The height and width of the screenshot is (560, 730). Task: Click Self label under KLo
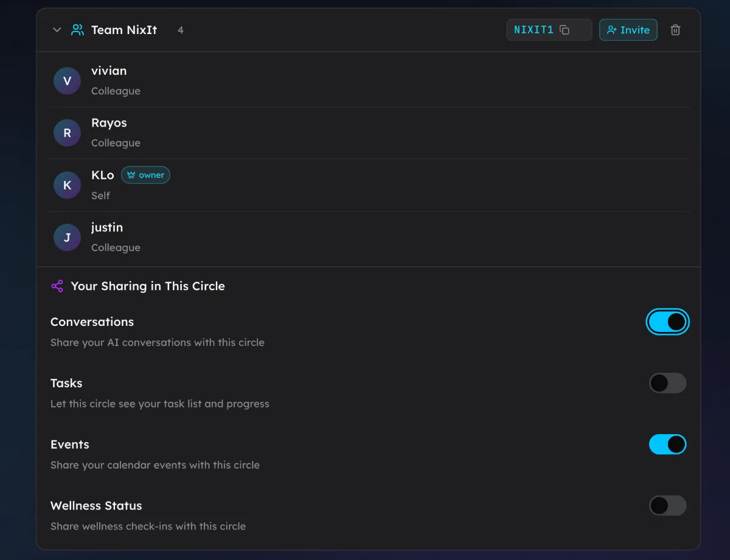coord(101,195)
